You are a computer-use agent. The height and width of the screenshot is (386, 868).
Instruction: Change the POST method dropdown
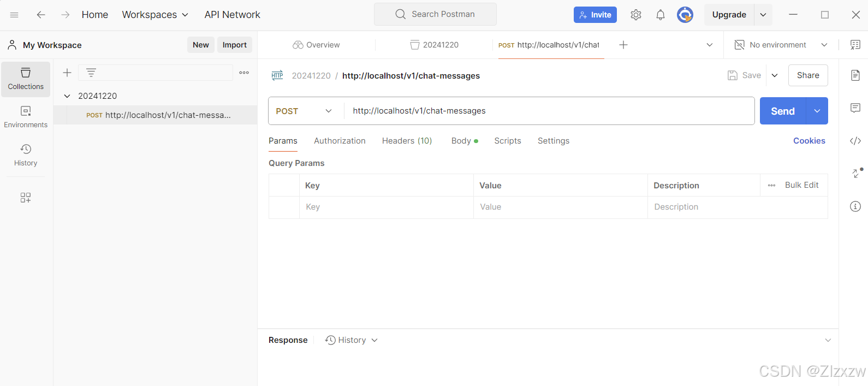click(x=305, y=111)
